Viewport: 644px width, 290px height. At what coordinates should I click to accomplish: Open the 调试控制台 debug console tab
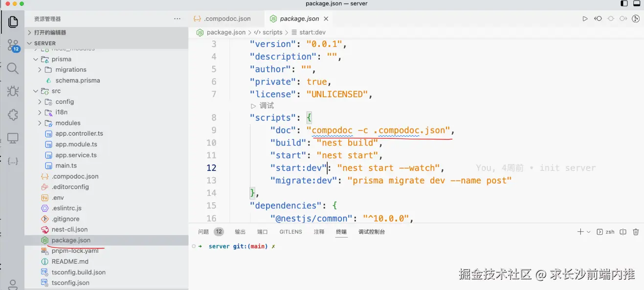tap(372, 232)
